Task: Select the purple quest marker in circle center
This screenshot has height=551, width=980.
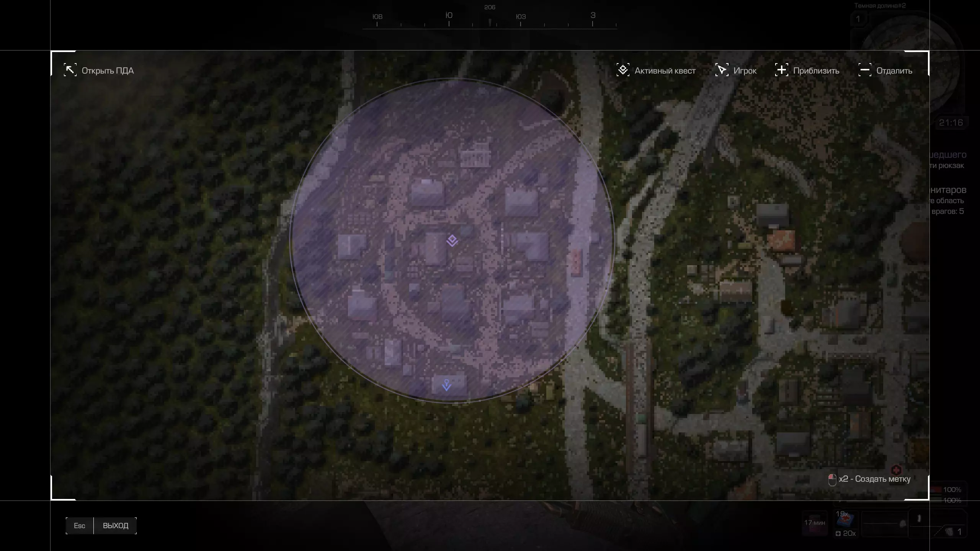Action: tap(452, 241)
